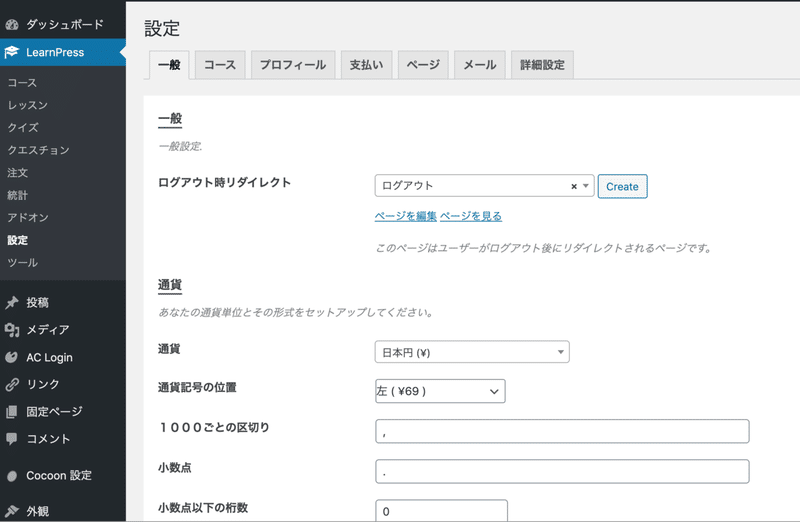Select the 詳細設定 tab
The height and width of the screenshot is (522, 800).
click(x=542, y=65)
